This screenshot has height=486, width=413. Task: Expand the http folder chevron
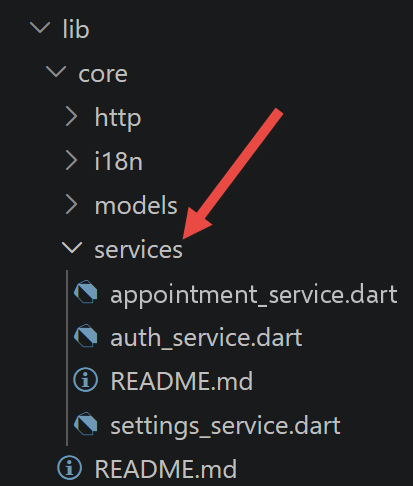[71, 117]
